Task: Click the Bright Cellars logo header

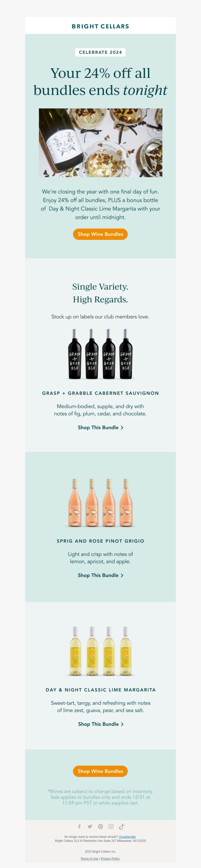Action: (x=100, y=26)
